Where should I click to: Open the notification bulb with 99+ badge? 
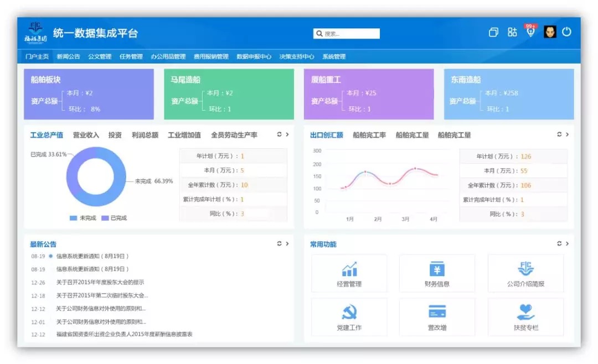tap(530, 31)
